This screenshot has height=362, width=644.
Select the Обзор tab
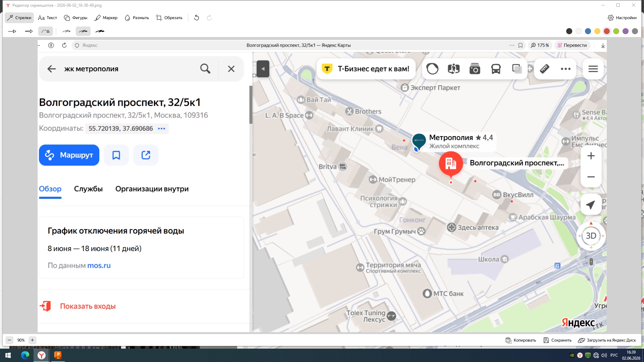50,189
